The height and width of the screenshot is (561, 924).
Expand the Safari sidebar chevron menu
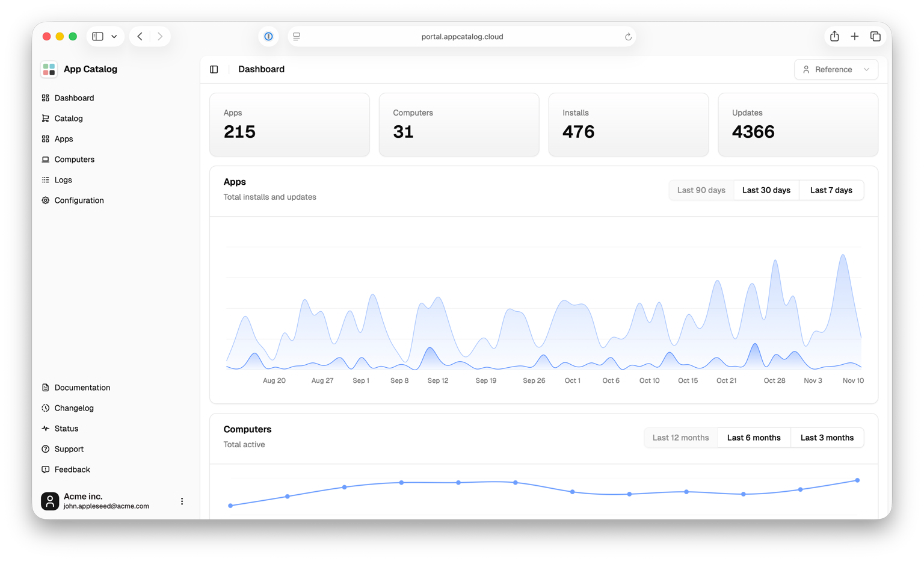point(114,37)
